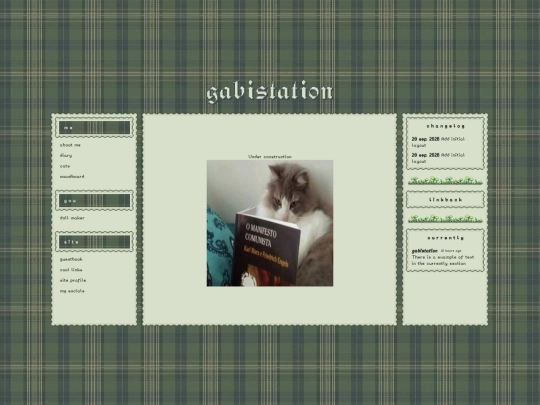Select the 'There is a example of text' status
This screenshot has height=405, width=540.
[x=443, y=260]
